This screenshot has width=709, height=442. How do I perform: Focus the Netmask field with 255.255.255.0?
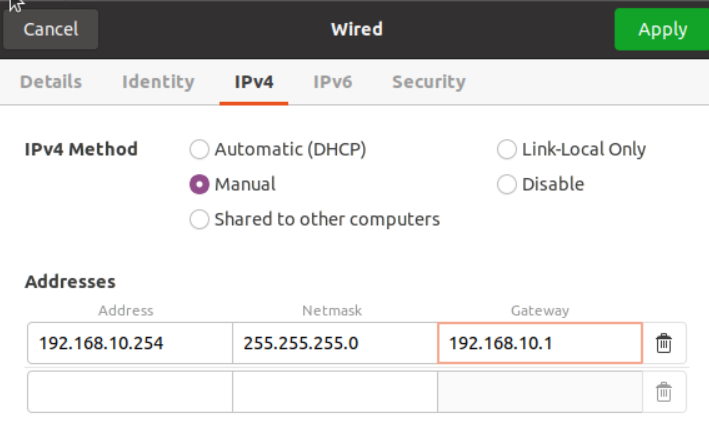coord(334,344)
